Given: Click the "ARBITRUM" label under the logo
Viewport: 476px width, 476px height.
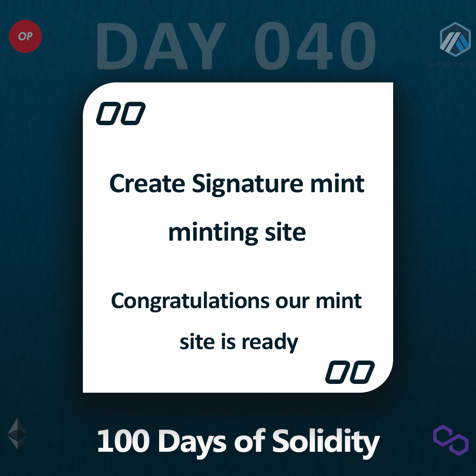Looking at the screenshot, I should click(x=452, y=64).
